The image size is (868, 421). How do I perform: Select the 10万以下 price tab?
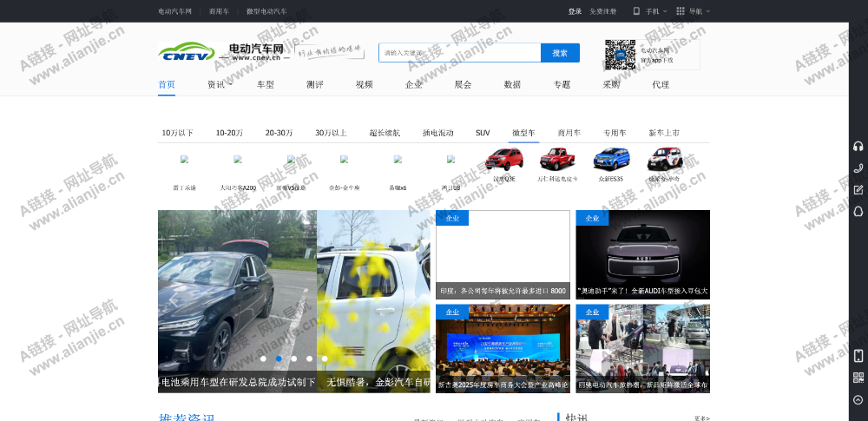pos(178,133)
